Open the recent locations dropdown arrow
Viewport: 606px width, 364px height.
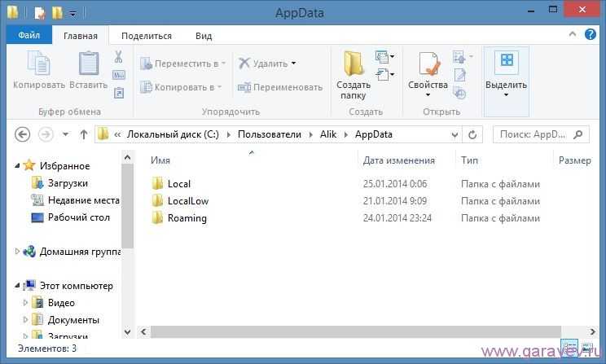tap(66, 134)
